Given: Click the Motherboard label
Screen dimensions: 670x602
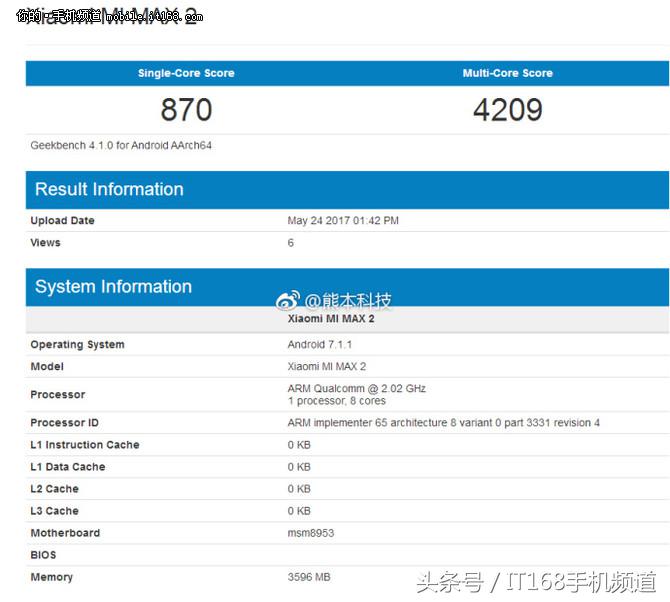Looking at the screenshot, I should click(65, 533).
